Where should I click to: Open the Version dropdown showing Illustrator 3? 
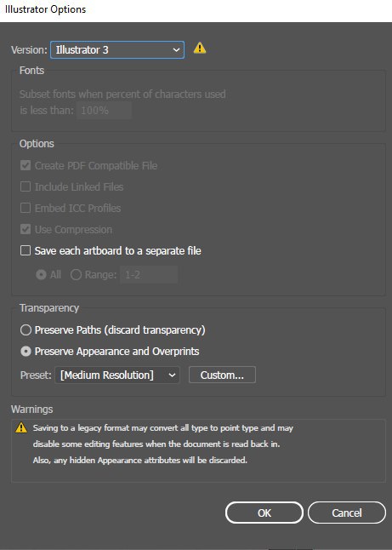pos(117,50)
